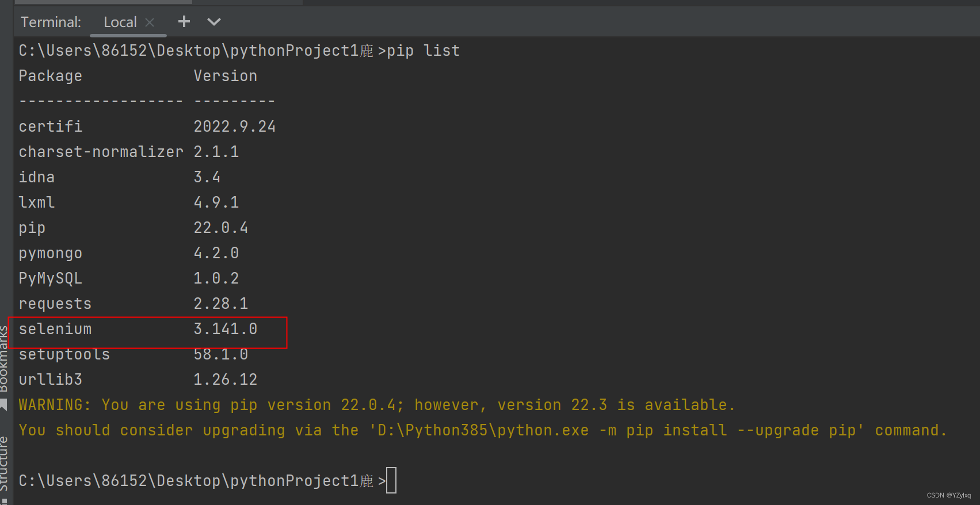Image resolution: width=980 pixels, height=505 pixels.
Task: Click the terminal prompt input cursor
Action: tap(391, 480)
